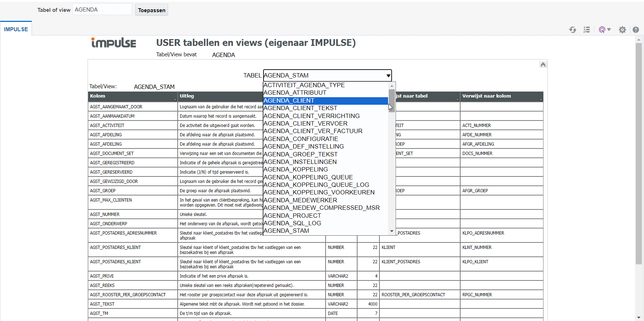Click AGST_NUMMER cell

pyautogui.click(x=133, y=214)
